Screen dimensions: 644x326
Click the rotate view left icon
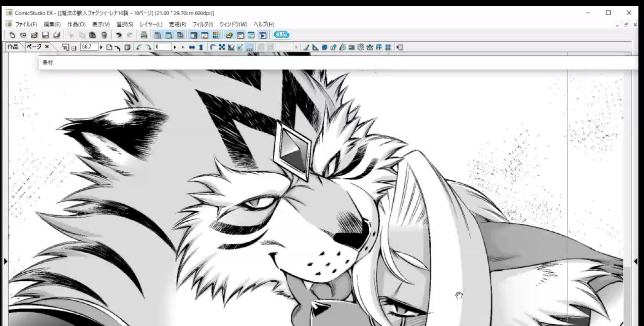point(139,47)
